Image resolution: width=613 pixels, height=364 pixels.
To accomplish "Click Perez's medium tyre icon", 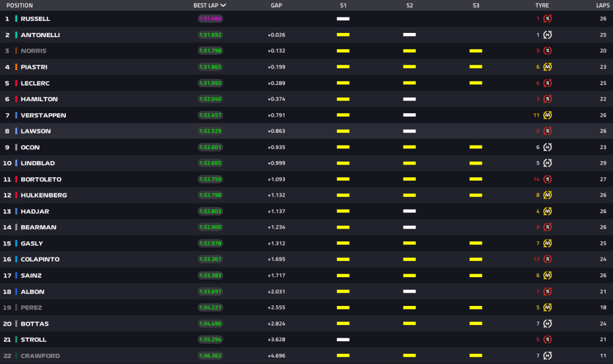I will [547, 307].
